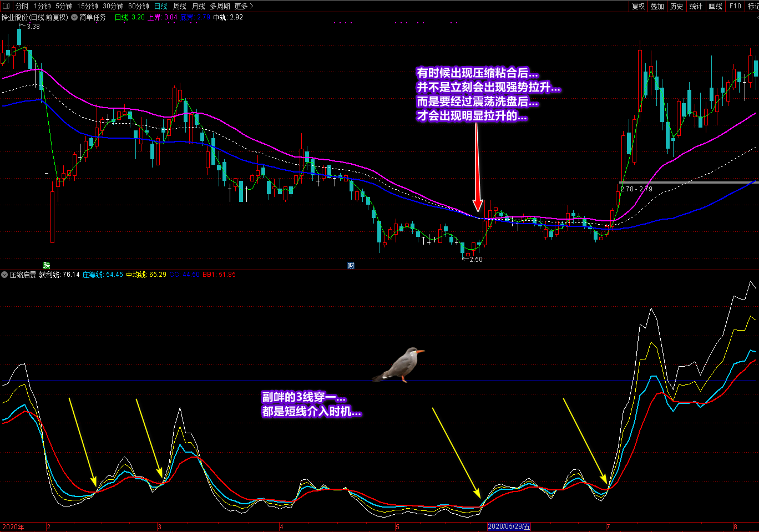Viewport: 759px width, 532px height.
Task: Switch to the 60分钟 period tab
Action: (139, 6)
